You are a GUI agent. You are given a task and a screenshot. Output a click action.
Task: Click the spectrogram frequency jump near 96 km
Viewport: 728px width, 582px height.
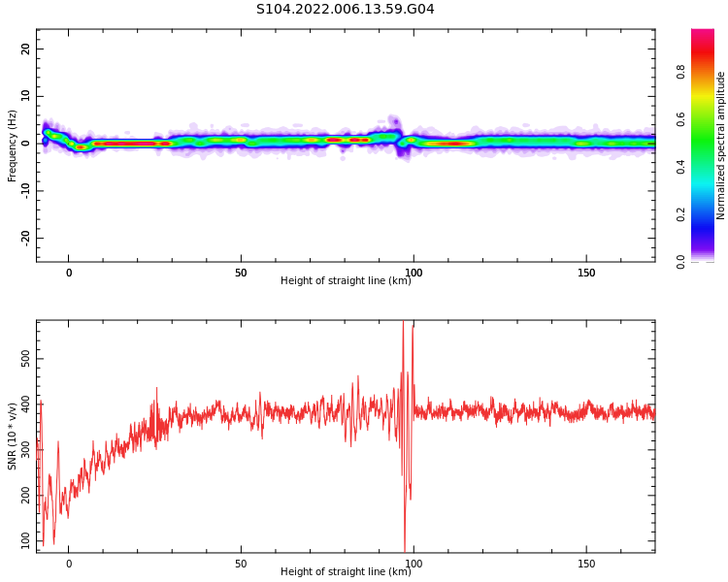coord(398,138)
